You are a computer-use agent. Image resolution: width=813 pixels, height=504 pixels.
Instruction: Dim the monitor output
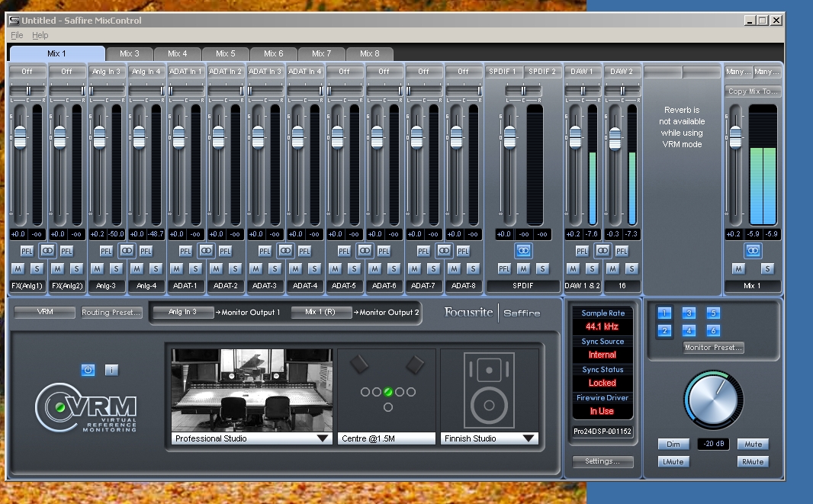point(673,445)
